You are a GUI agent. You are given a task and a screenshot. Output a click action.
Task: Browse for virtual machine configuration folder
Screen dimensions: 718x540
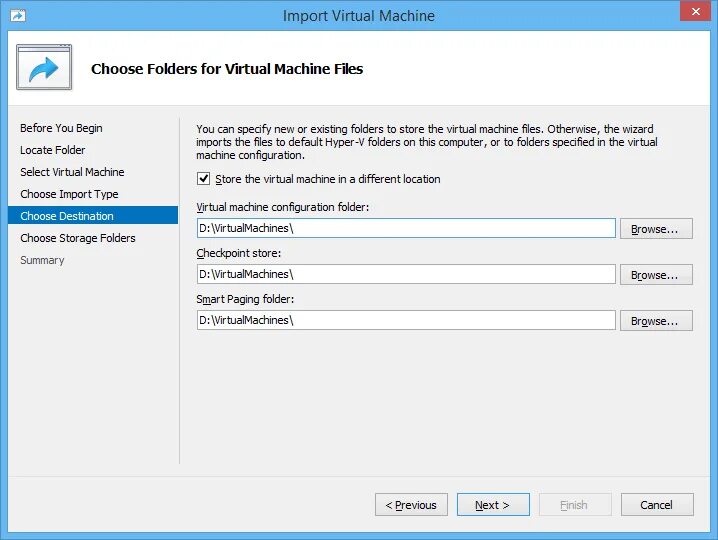click(x=656, y=229)
